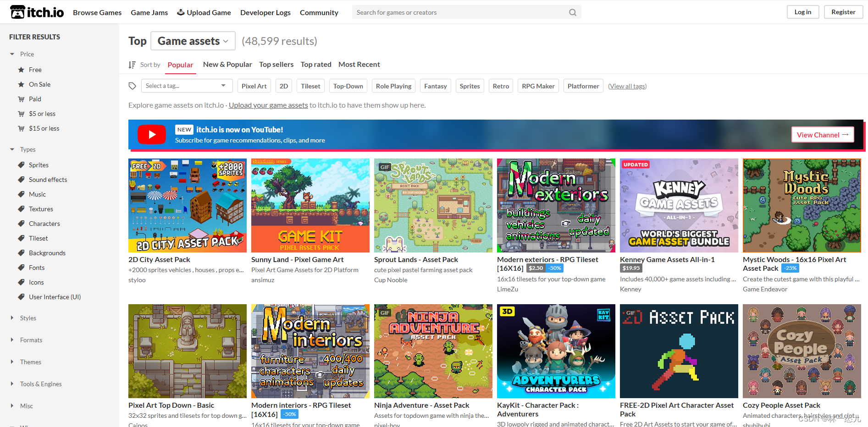Open the Kenney Game Assets All-in-1 title
The width and height of the screenshot is (868, 427).
667,260
